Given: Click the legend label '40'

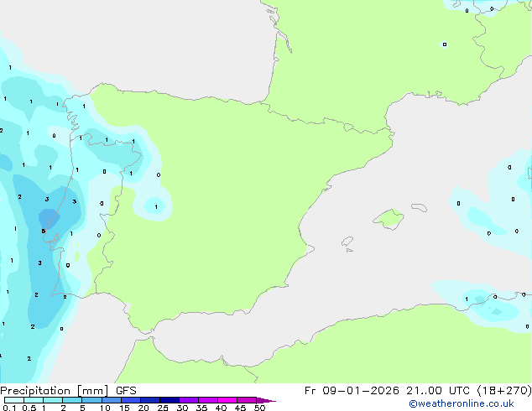Looking at the screenshot, I should tap(221, 408).
